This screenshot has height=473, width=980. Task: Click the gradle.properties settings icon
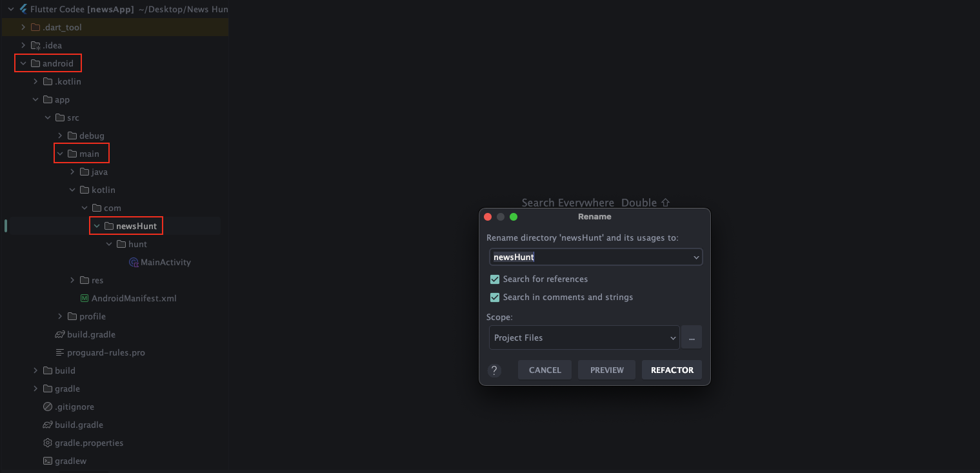coord(47,443)
